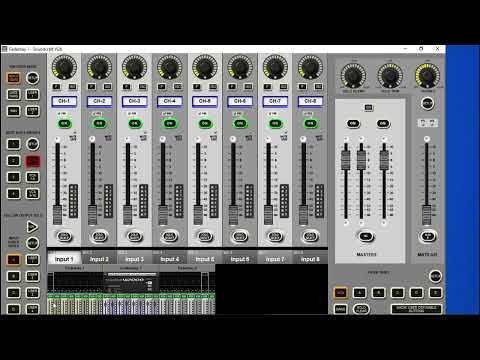The height and width of the screenshot is (360, 480).
Task: Click the CH-5 fader handle
Action: (x=198, y=215)
